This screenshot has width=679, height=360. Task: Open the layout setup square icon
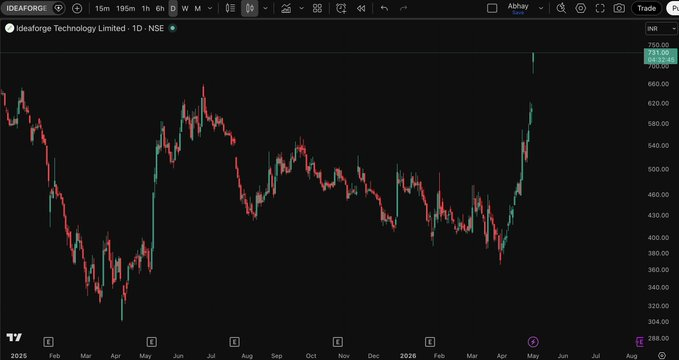click(492, 8)
